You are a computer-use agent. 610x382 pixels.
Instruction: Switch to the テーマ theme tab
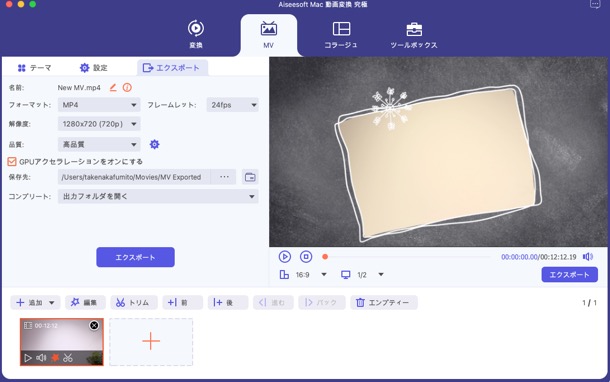pos(34,68)
